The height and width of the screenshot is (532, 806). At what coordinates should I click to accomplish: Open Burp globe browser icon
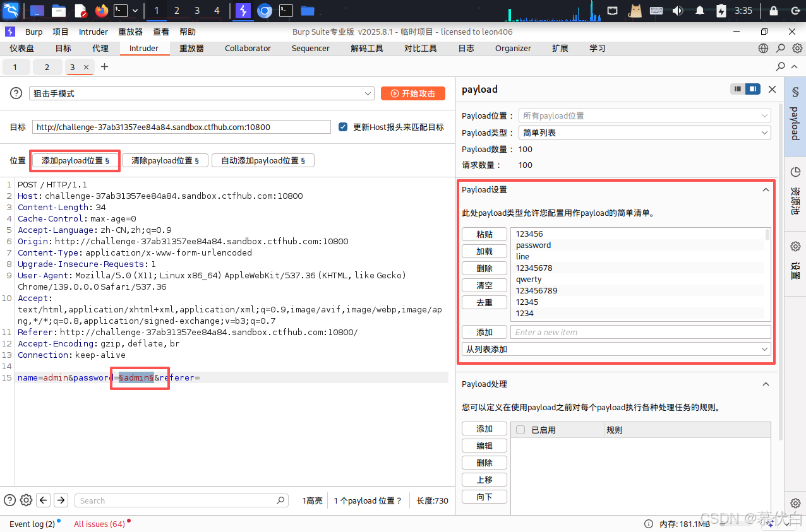click(x=764, y=48)
